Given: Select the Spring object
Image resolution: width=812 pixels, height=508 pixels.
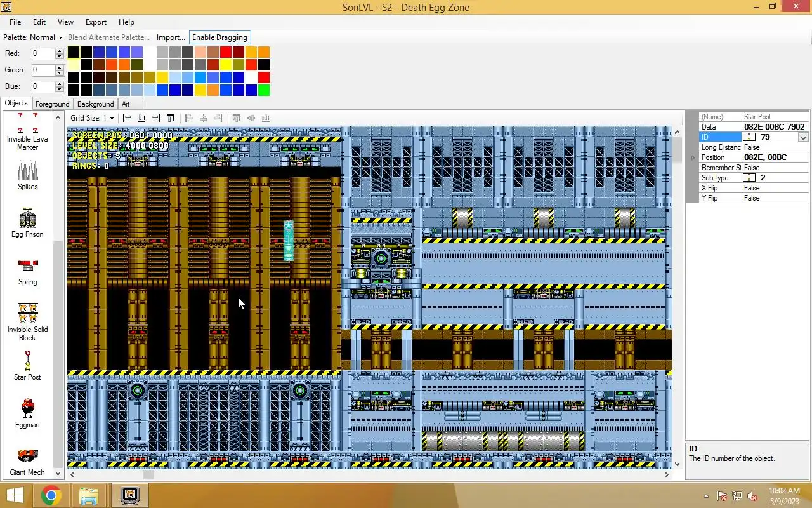Looking at the screenshot, I should point(27,272).
